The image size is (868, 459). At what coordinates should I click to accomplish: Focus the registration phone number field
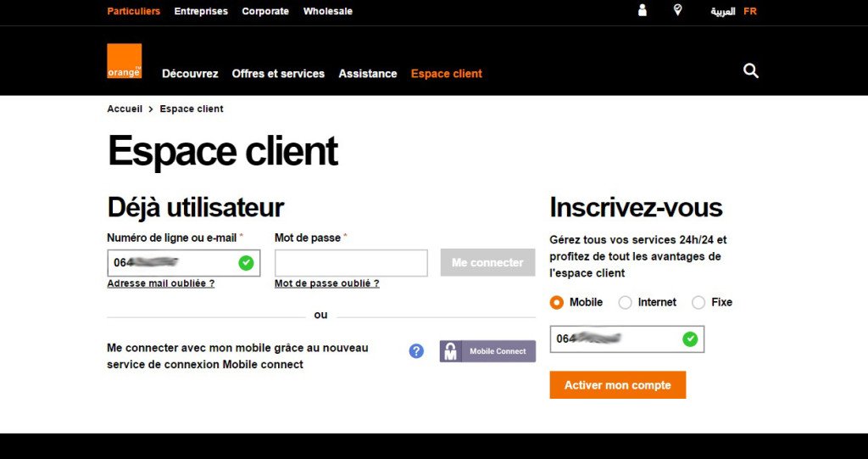click(627, 339)
